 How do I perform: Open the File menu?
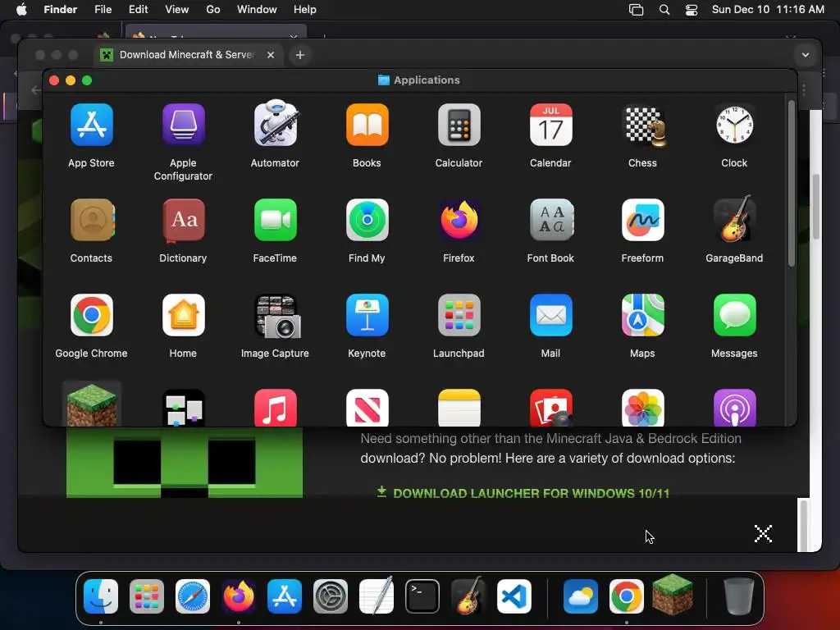(x=103, y=10)
